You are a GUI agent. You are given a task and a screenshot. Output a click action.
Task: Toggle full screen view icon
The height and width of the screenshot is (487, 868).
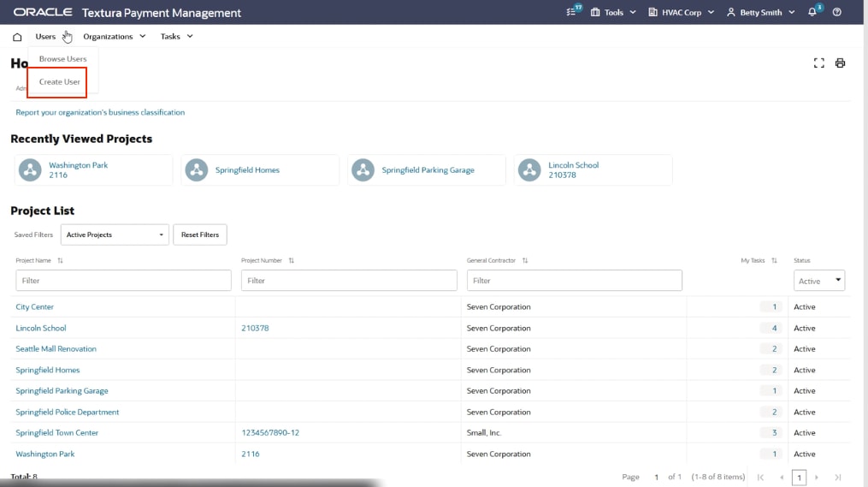click(x=818, y=63)
